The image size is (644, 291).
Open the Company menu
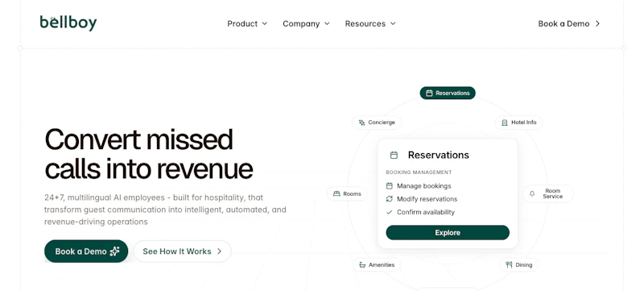pos(306,24)
